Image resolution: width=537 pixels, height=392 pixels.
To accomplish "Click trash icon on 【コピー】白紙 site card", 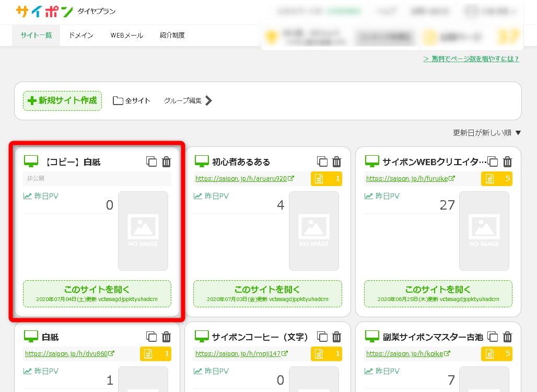I will pyautogui.click(x=166, y=162).
